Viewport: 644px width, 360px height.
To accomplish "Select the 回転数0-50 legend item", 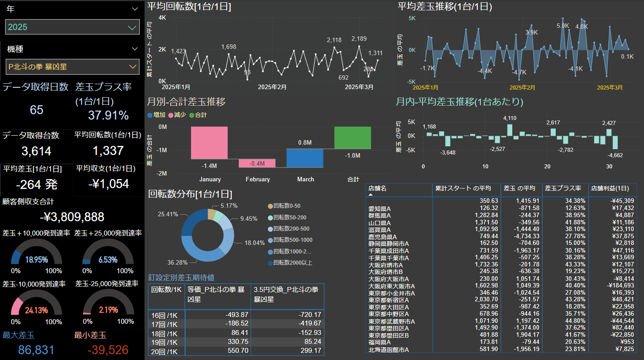I will pos(270,206).
